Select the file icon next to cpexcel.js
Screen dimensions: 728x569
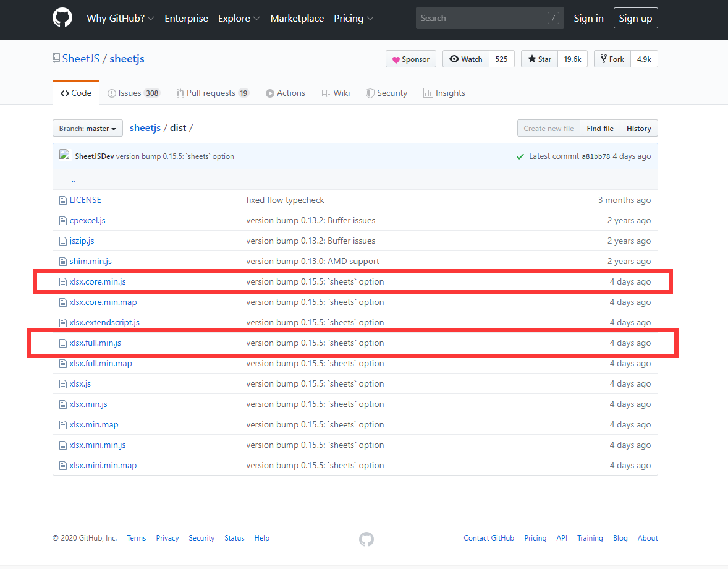(x=62, y=221)
